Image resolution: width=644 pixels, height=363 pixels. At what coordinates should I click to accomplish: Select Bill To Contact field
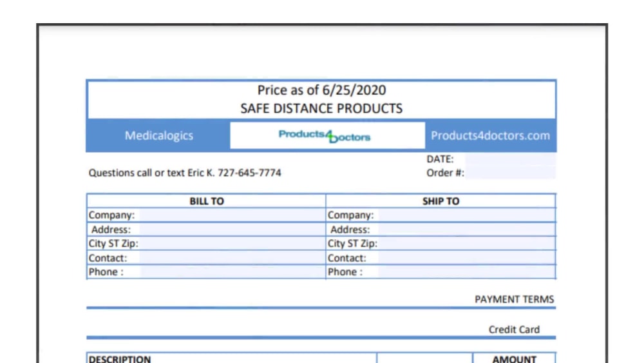(232, 258)
